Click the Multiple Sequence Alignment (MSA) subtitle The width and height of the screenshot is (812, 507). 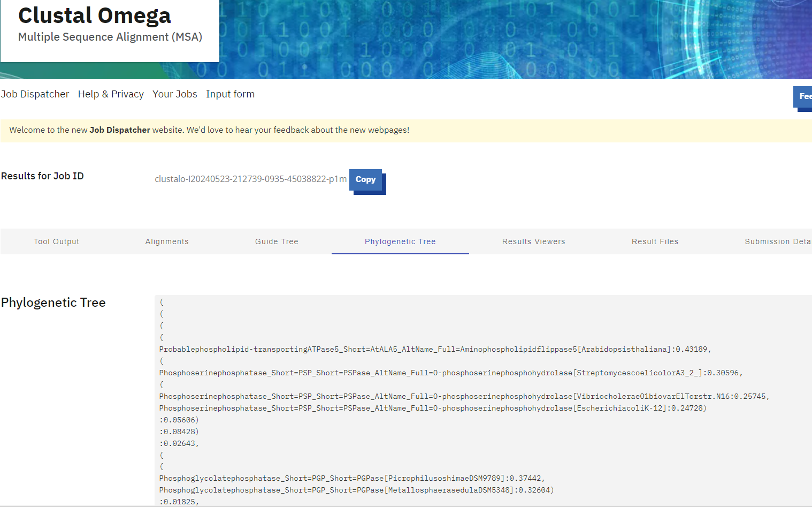[x=110, y=37]
